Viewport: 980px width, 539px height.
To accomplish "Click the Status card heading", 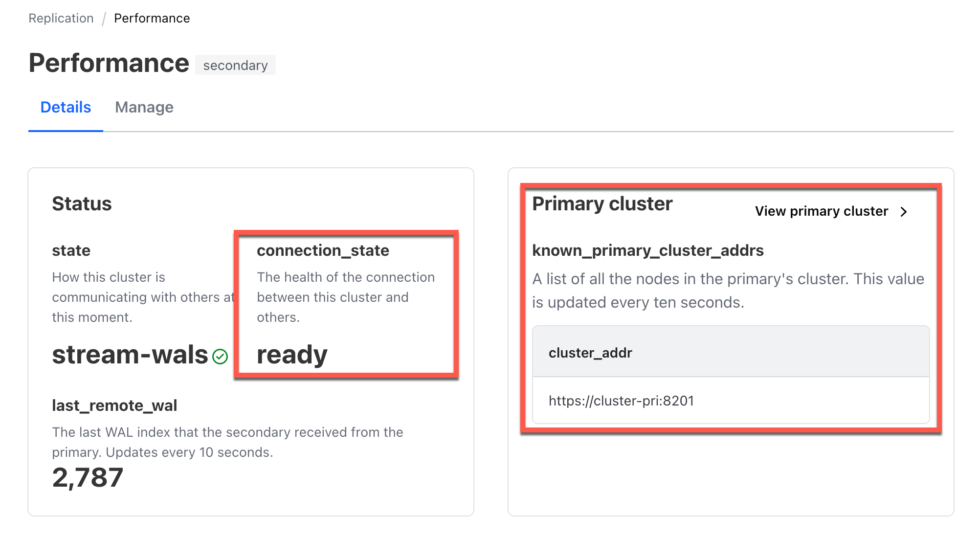I will (x=82, y=203).
